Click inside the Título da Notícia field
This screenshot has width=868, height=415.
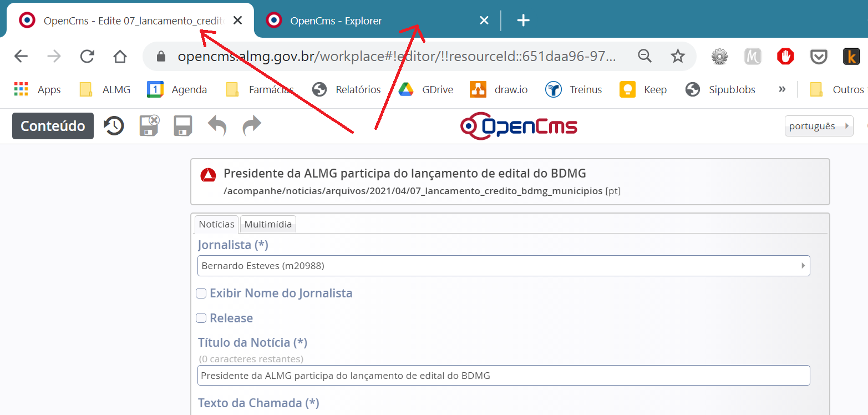[x=503, y=376]
